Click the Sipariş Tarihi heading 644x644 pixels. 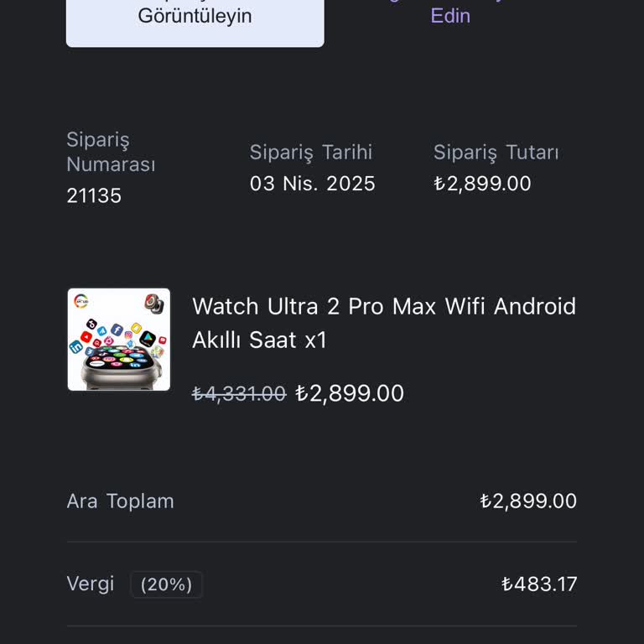pos(311,153)
